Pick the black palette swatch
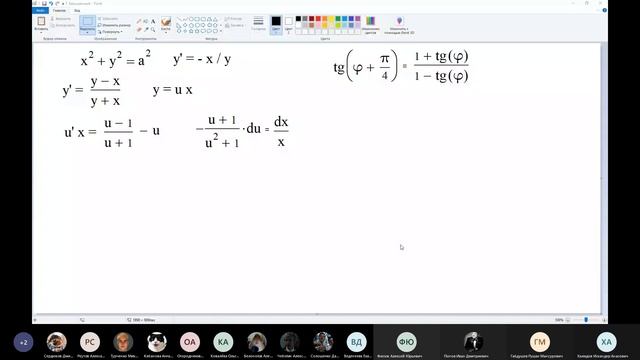640x360 pixels. pos(298,19)
